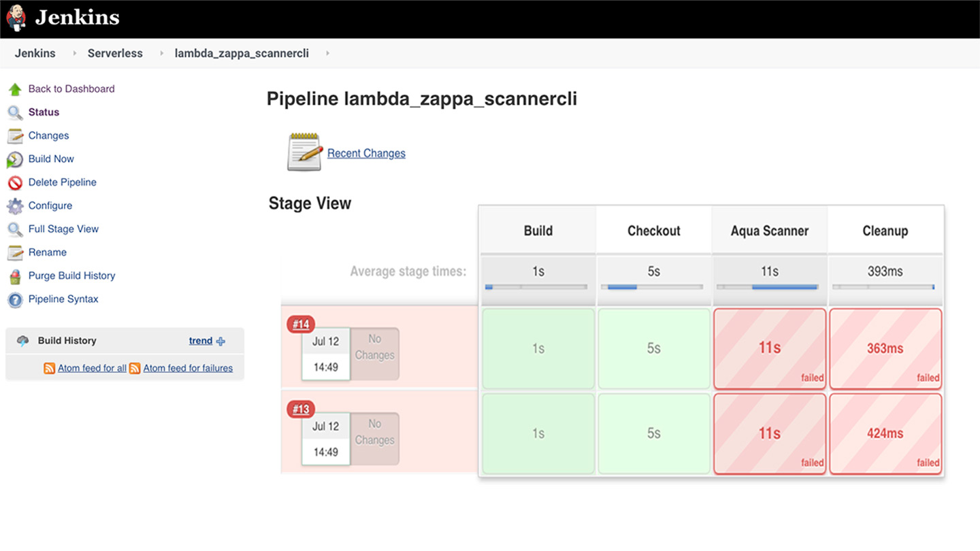Open the Jenkins title text in header
This screenshot has width=980, height=551.
click(x=78, y=17)
